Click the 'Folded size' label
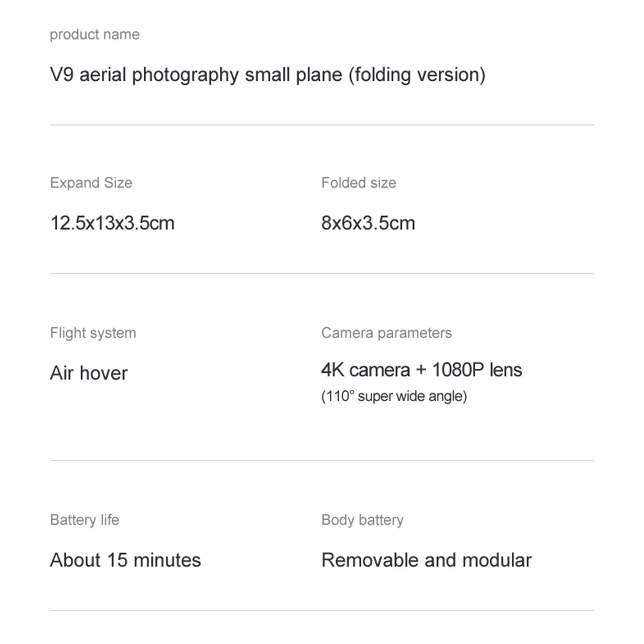The image size is (644, 644). 359,183
